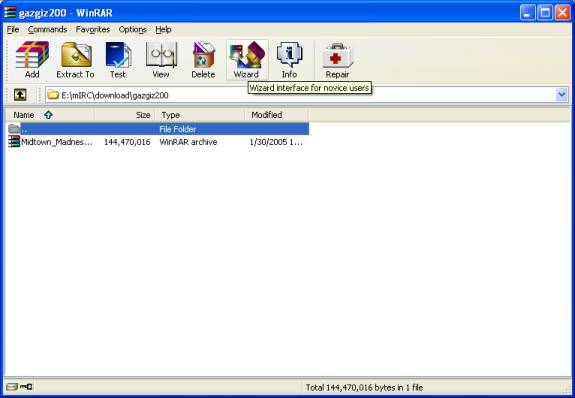Sort by Type column header
Screen dimensions: 575x398
199,115
